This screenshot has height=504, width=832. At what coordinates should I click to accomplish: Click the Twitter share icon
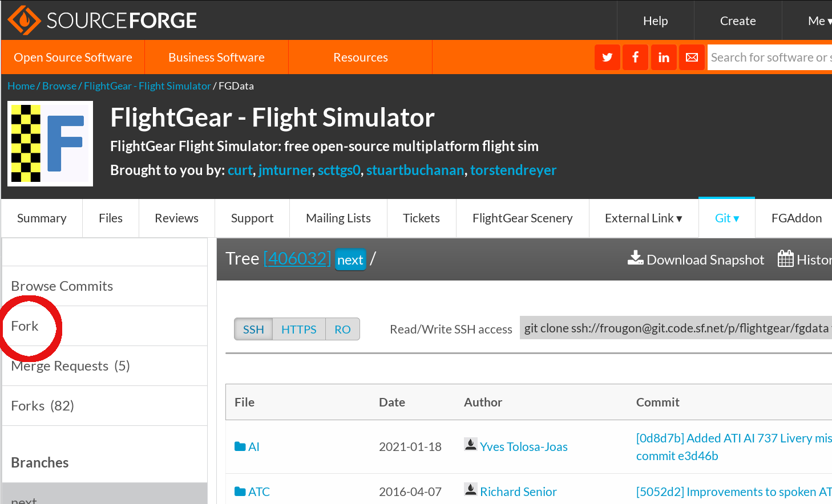(x=607, y=57)
